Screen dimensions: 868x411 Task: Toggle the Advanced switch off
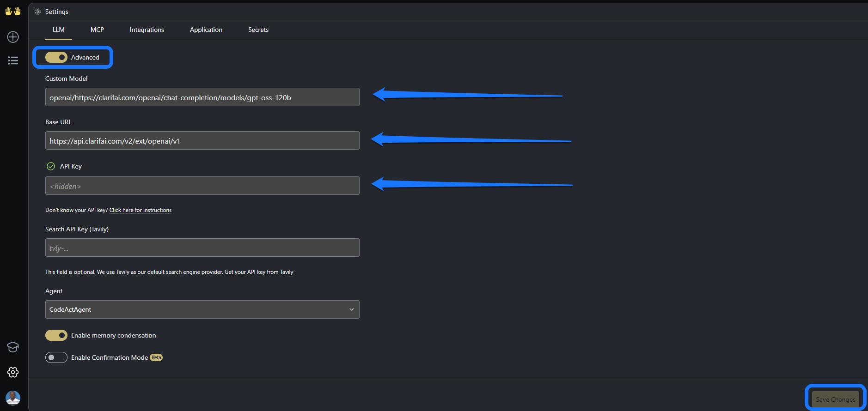[x=56, y=57]
